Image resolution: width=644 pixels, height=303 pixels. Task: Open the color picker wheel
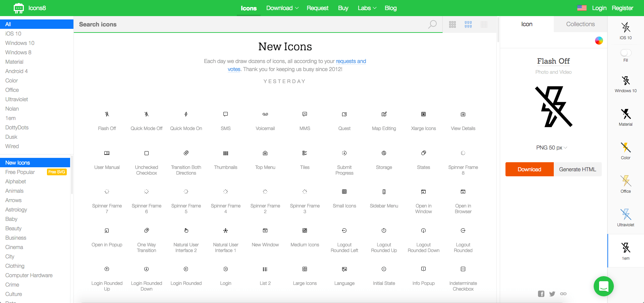coord(599,41)
